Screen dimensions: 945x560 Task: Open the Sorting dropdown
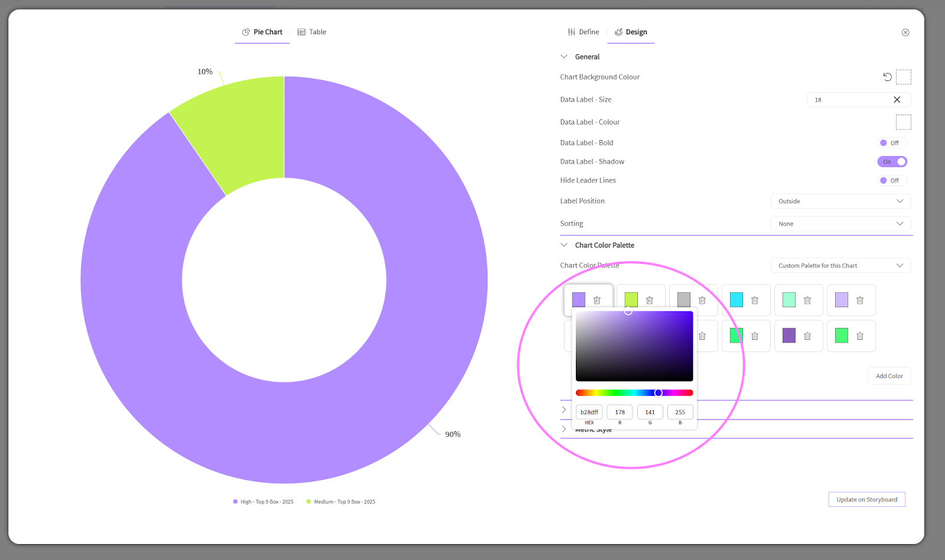pyautogui.click(x=840, y=224)
